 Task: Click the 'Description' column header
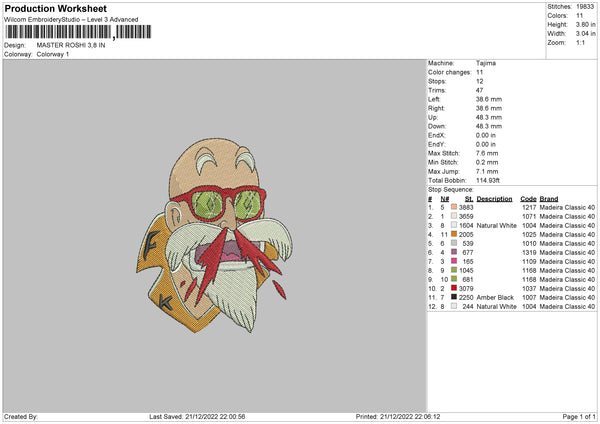(x=494, y=199)
